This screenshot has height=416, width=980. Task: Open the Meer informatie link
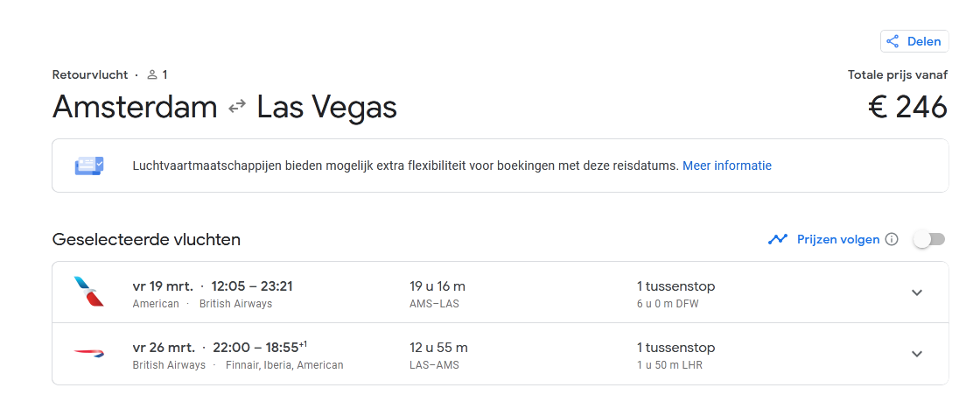click(x=726, y=166)
